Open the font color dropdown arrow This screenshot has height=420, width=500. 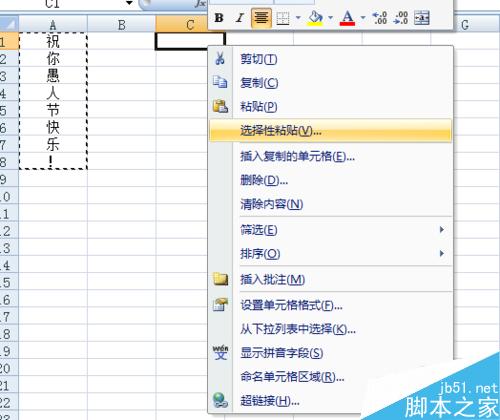click(x=363, y=18)
